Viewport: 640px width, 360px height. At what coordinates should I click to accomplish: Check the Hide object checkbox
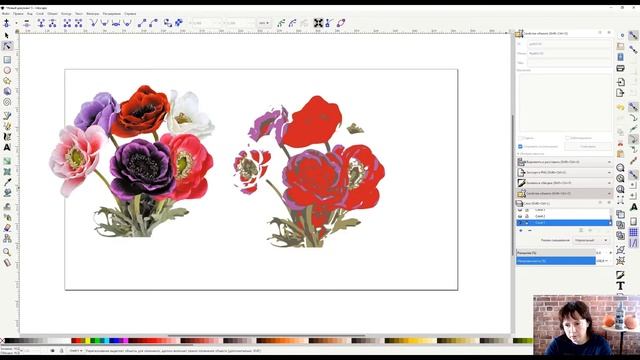521,138
